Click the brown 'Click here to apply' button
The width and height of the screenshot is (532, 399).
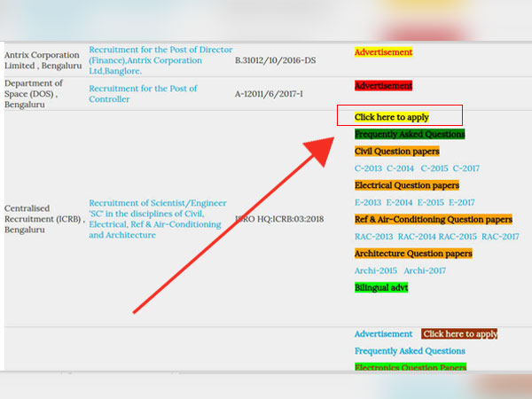coord(459,334)
